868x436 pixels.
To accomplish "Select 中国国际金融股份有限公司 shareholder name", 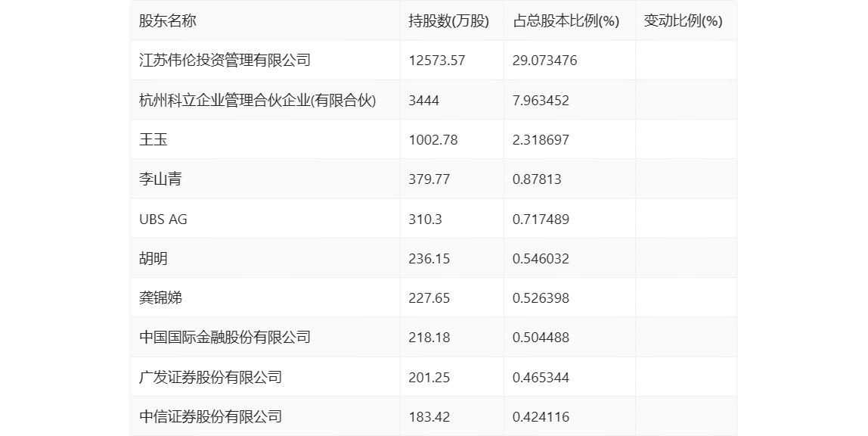I will [225, 338].
